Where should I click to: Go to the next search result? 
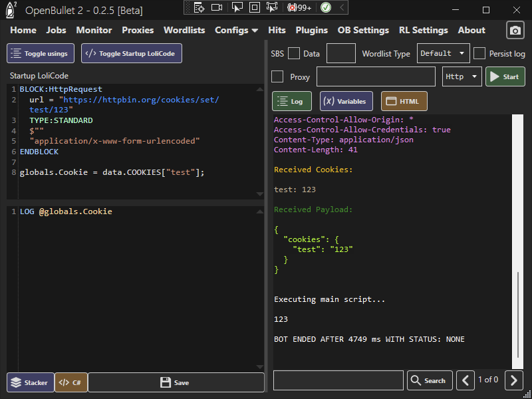tap(513, 380)
